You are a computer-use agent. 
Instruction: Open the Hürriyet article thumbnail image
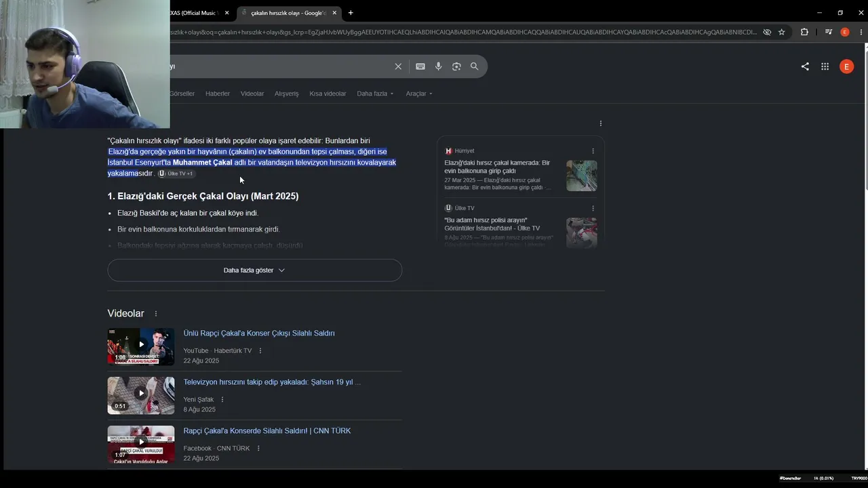tap(582, 176)
